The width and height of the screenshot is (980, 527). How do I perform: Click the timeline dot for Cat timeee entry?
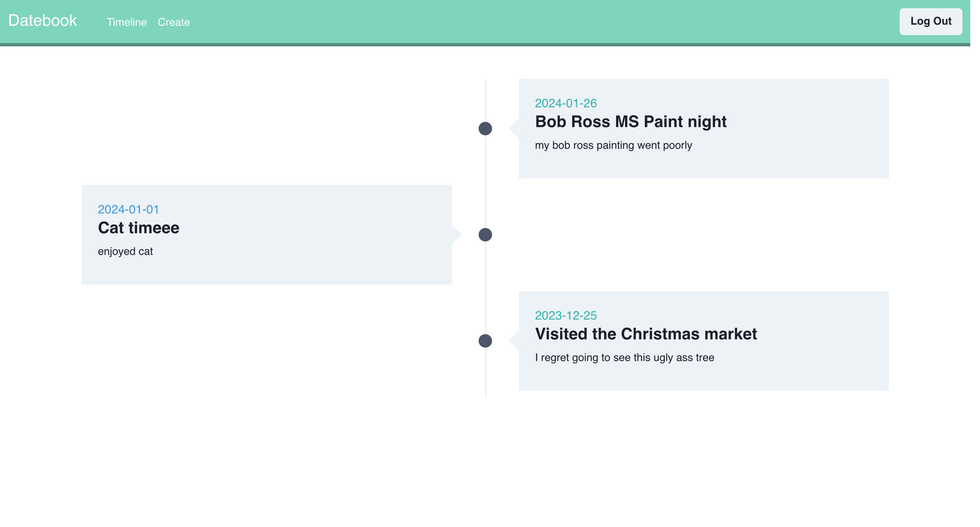point(485,235)
